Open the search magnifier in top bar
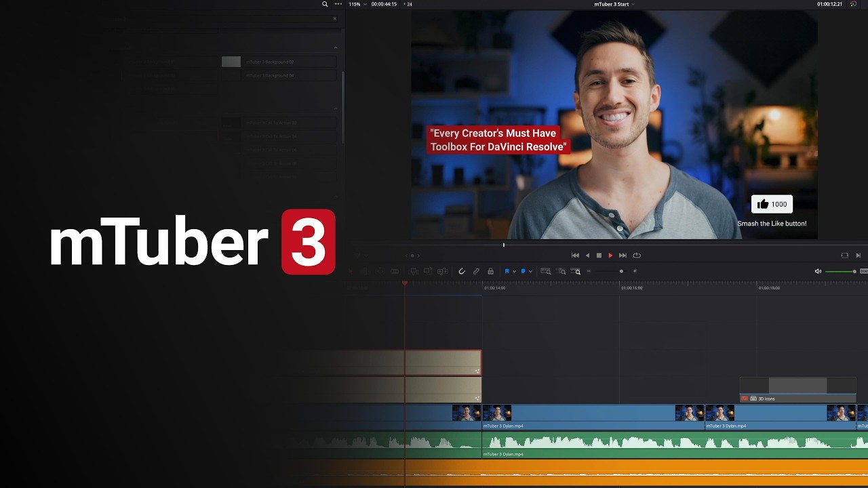 pyautogui.click(x=325, y=4)
